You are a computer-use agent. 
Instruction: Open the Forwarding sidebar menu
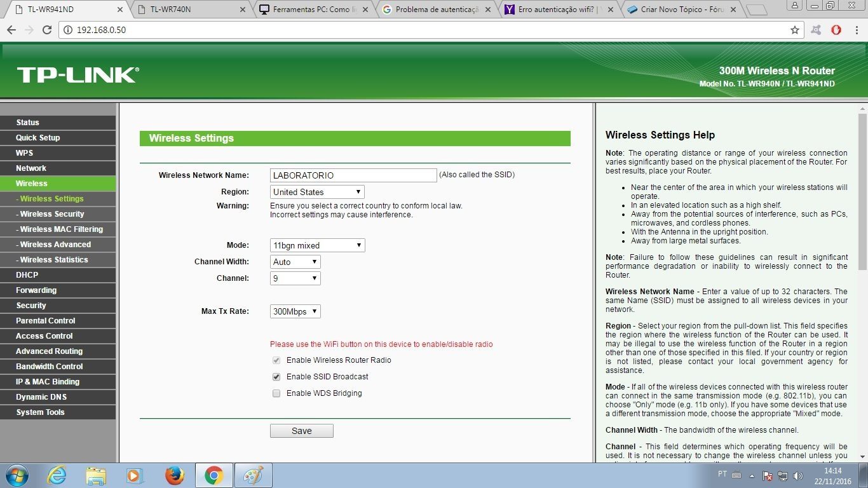coord(58,290)
